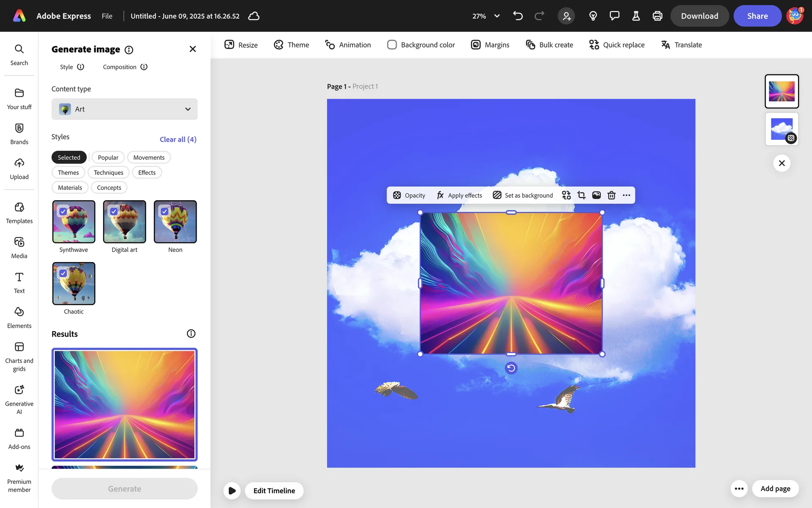
Task: Click the Add page button
Action: pos(775,489)
